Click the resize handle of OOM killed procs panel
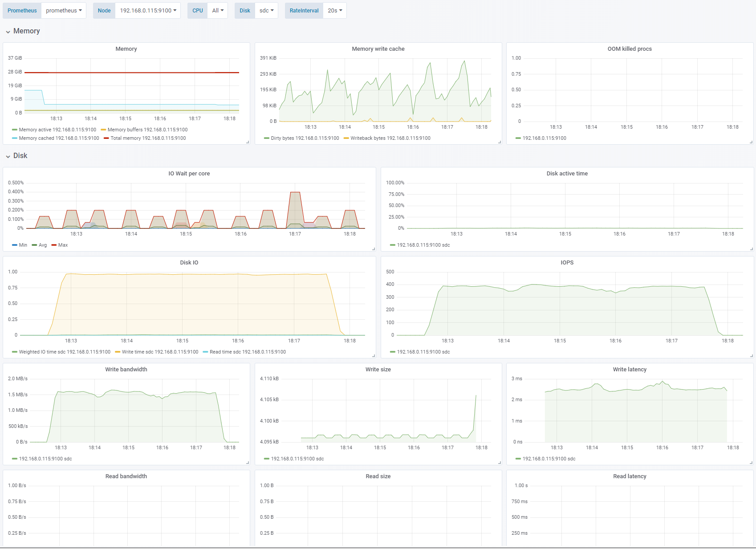 click(x=751, y=142)
